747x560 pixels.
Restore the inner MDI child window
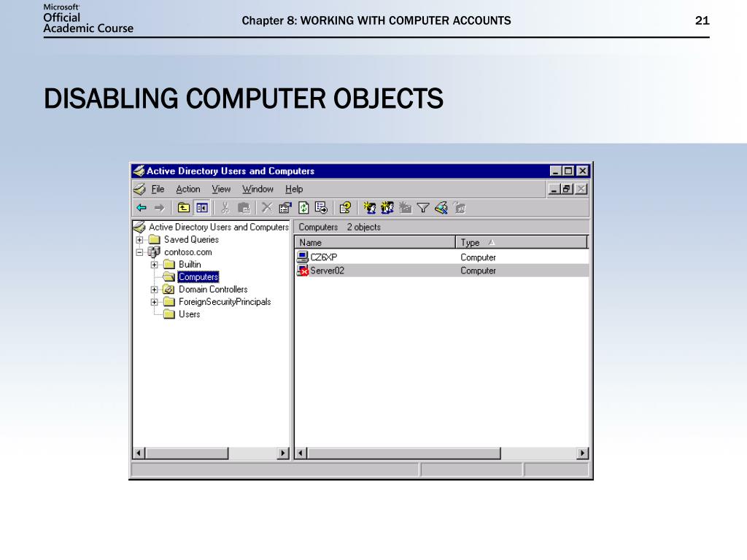pos(566,189)
